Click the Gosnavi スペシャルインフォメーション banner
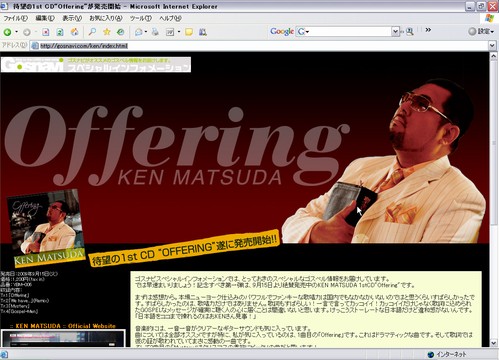 [96, 65]
